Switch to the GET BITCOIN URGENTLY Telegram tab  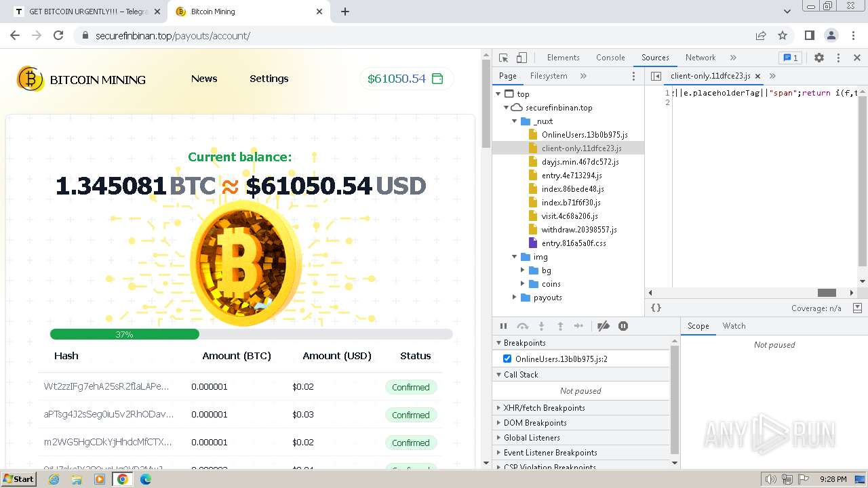pos(88,12)
